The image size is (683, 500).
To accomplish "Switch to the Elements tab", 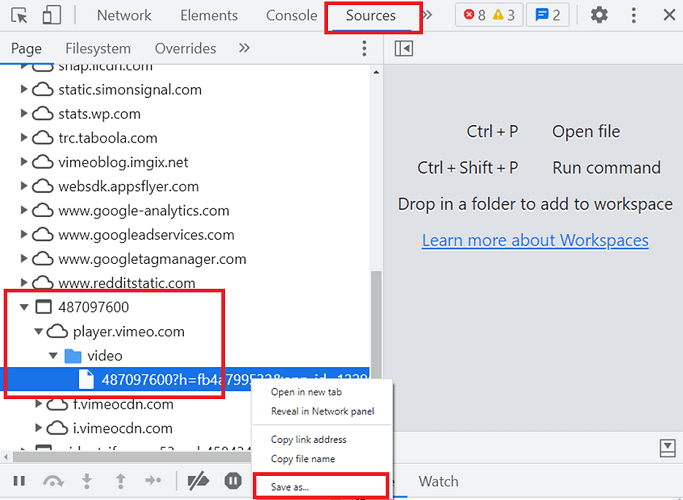I will click(209, 16).
